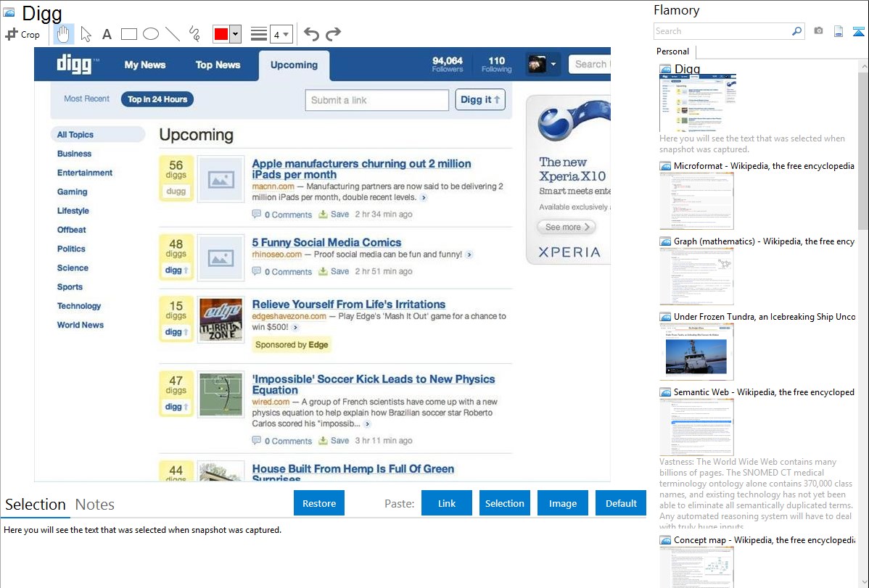Take a snapshot with the camera icon
The width and height of the screenshot is (869, 588).
tap(818, 31)
